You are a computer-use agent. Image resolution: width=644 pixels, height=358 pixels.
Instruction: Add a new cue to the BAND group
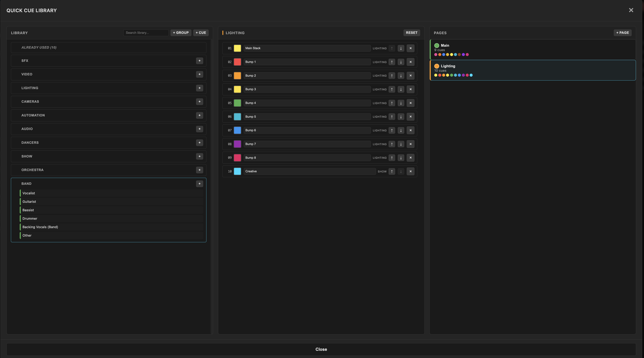point(200,184)
